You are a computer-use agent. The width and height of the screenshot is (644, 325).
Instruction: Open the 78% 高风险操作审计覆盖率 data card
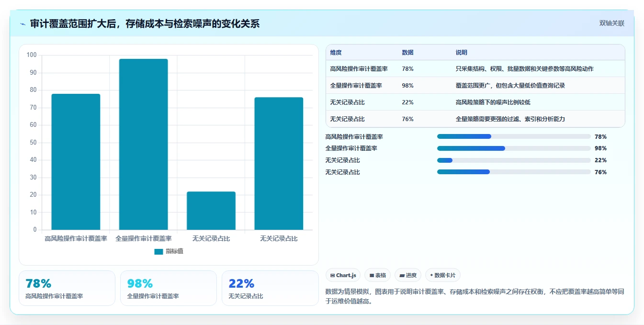[67, 288]
